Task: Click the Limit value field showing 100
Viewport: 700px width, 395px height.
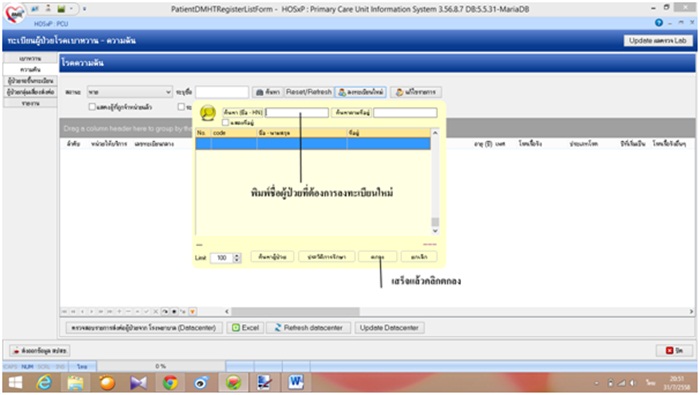Action: click(222, 258)
